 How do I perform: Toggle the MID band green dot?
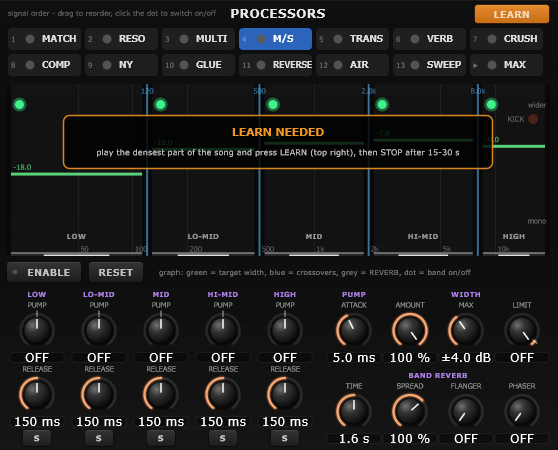[273, 105]
